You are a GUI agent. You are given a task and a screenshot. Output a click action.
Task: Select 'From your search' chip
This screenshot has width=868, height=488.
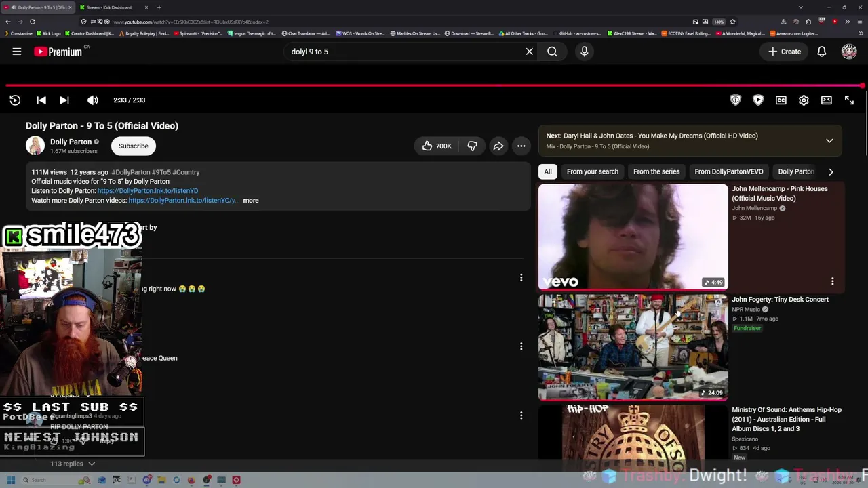(593, 171)
